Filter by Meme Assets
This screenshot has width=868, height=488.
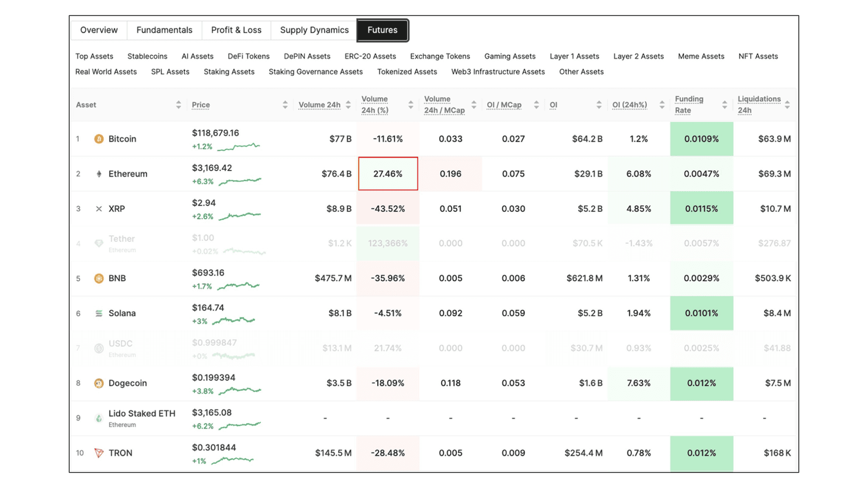[701, 56]
